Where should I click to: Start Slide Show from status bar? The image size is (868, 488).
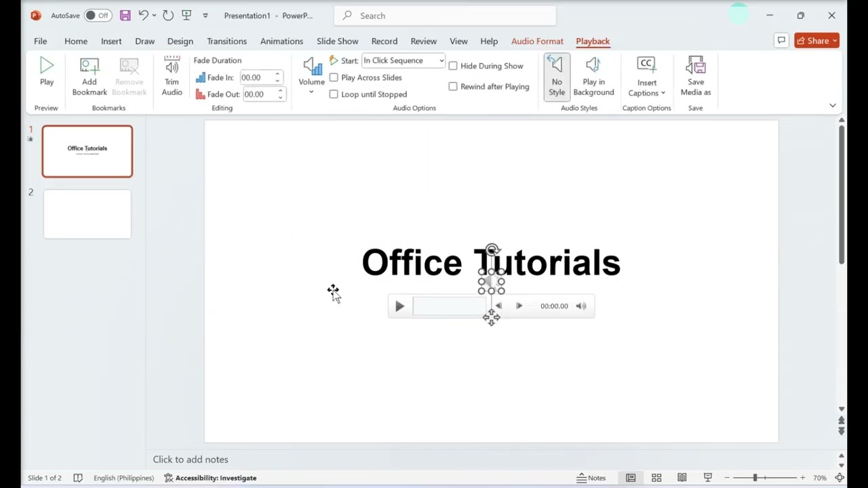point(708,478)
